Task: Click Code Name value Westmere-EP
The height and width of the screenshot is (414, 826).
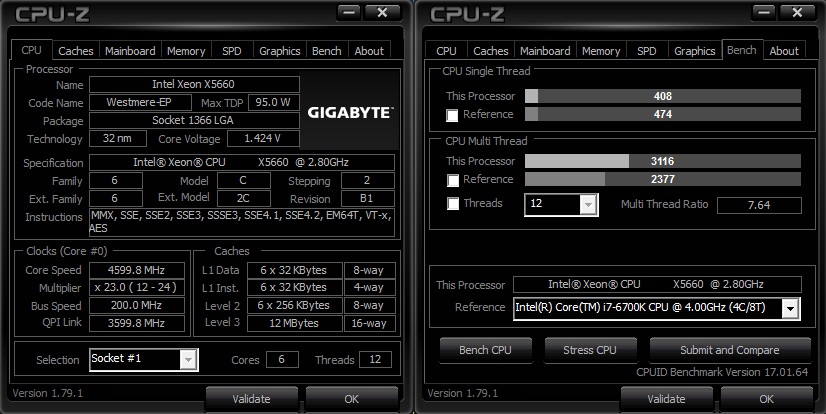Action: click(139, 102)
